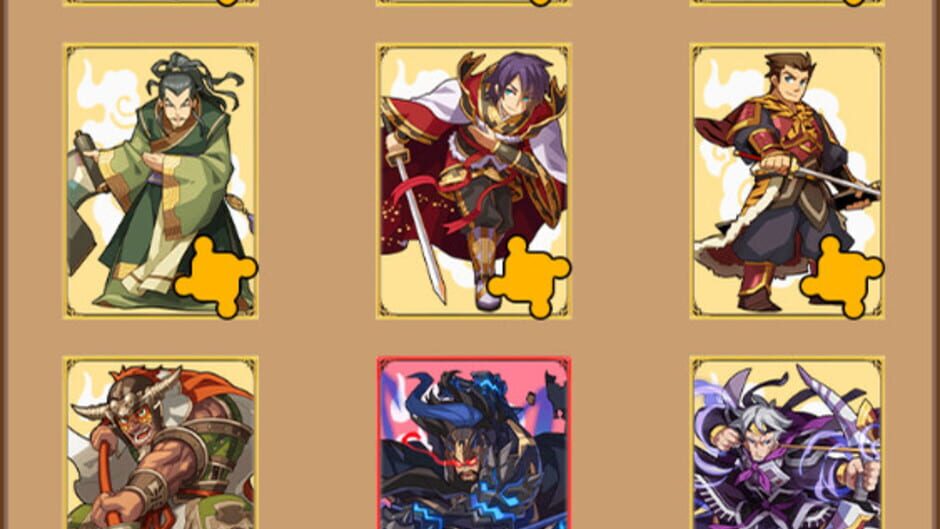Select the purple-haired red-caped swordsman card
This screenshot has width=940, height=529.
(x=473, y=181)
